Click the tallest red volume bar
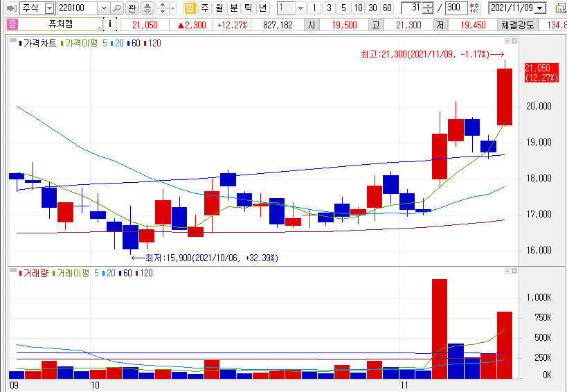567x392 pixels. coord(440,329)
